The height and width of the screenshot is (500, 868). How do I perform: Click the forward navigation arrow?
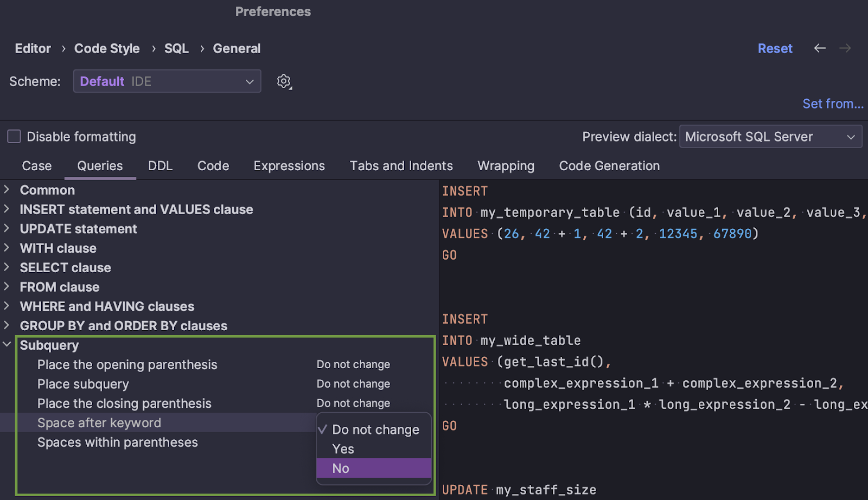pyautogui.click(x=845, y=48)
